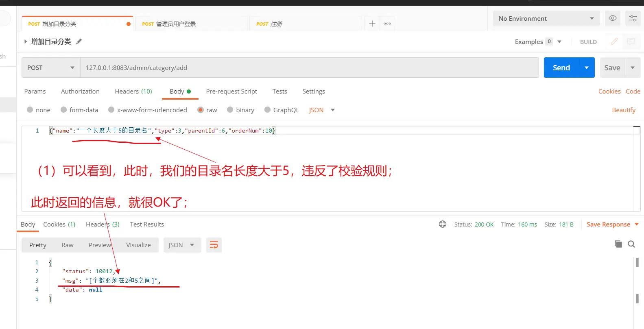Open the POST method dropdown

point(50,68)
